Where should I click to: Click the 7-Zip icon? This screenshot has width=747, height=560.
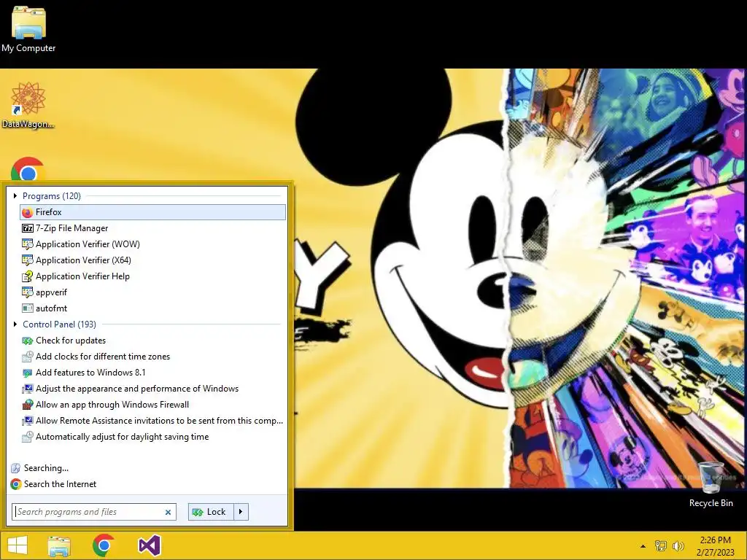tap(27, 228)
